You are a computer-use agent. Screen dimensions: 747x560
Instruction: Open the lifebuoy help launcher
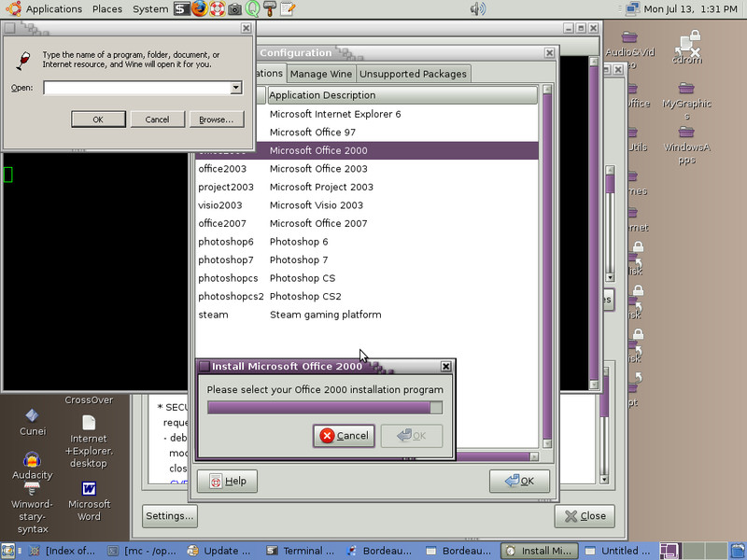(x=218, y=8)
